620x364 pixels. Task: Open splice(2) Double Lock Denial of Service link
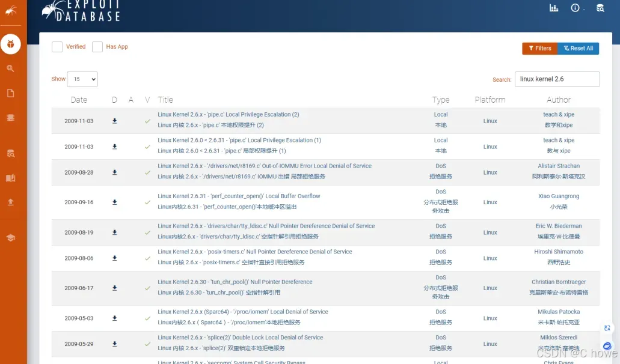(x=240, y=338)
